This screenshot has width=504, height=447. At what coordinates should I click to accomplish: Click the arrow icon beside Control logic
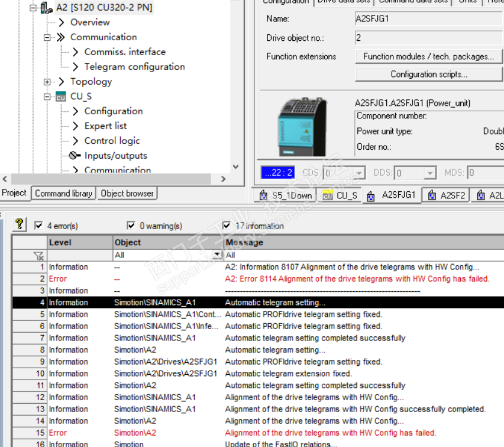pos(75,141)
